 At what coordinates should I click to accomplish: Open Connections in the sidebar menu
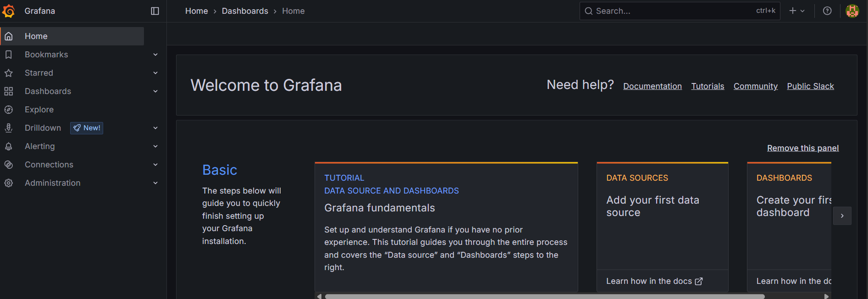pos(49,165)
